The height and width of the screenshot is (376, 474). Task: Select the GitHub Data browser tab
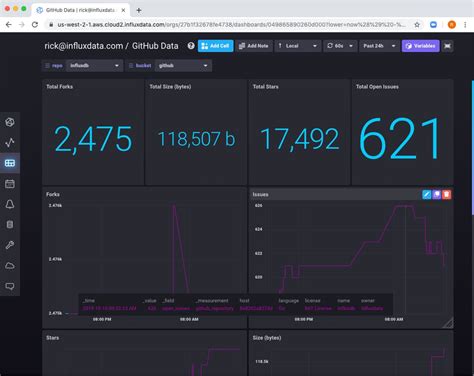[x=81, y=10]
